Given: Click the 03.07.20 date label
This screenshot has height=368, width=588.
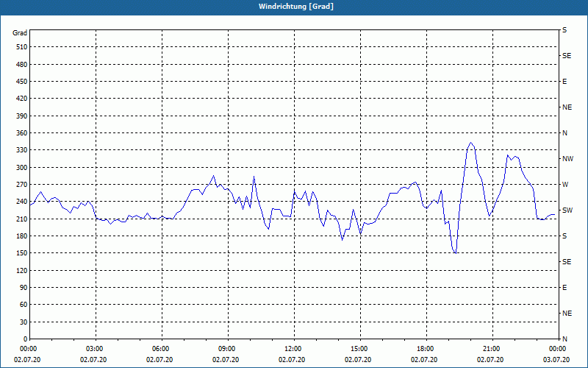Looking at the screenshot, I should 556,360.
